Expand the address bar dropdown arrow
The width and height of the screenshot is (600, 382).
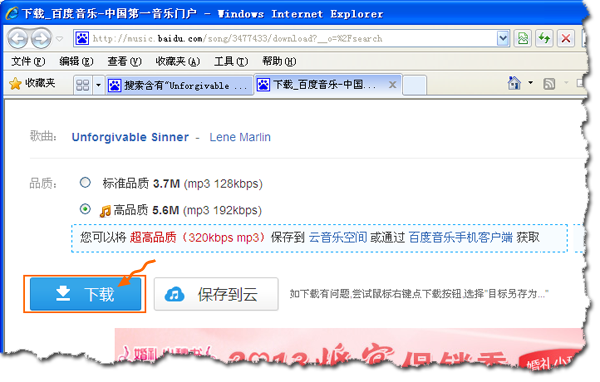pos(503,38)
